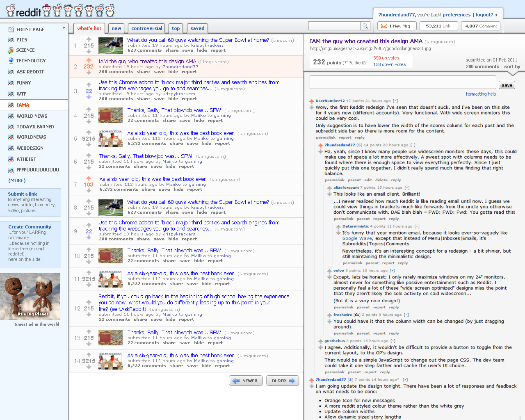Viewport: 525px width, 420px height.
Task: Click the WORLDNEWS sidebar icon
Action: coord(11,137)
